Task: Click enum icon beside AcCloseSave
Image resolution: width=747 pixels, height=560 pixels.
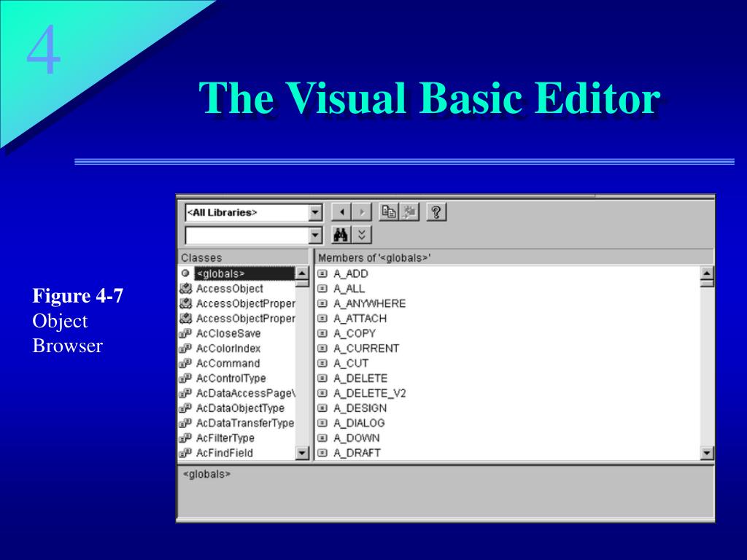Action: (185, 333)
